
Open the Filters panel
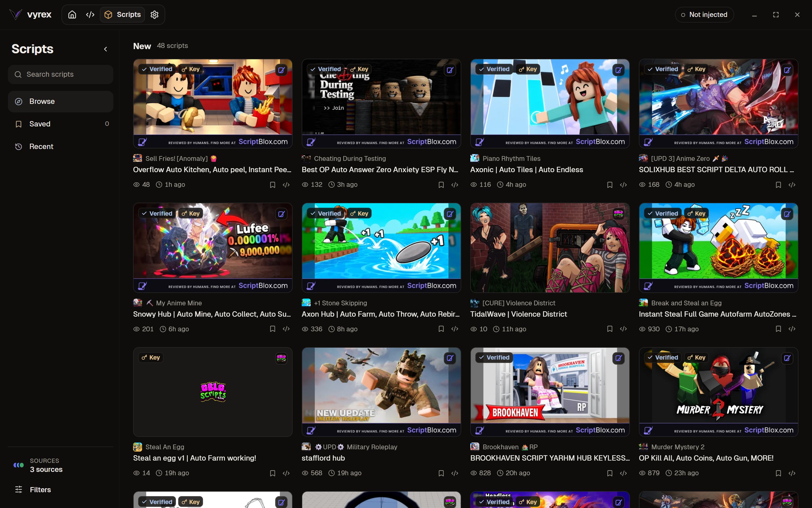tap(60, 490)
